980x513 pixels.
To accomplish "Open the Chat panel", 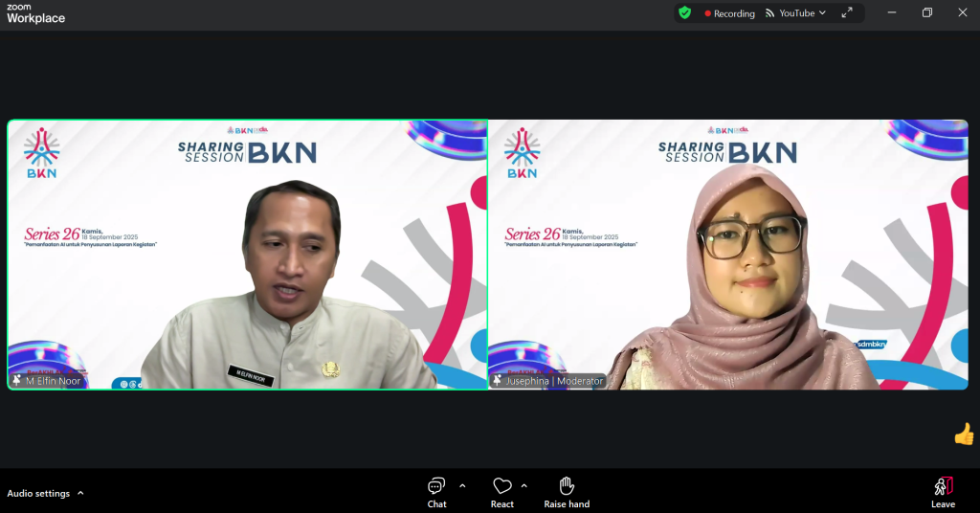I will (x=436, y=492).
